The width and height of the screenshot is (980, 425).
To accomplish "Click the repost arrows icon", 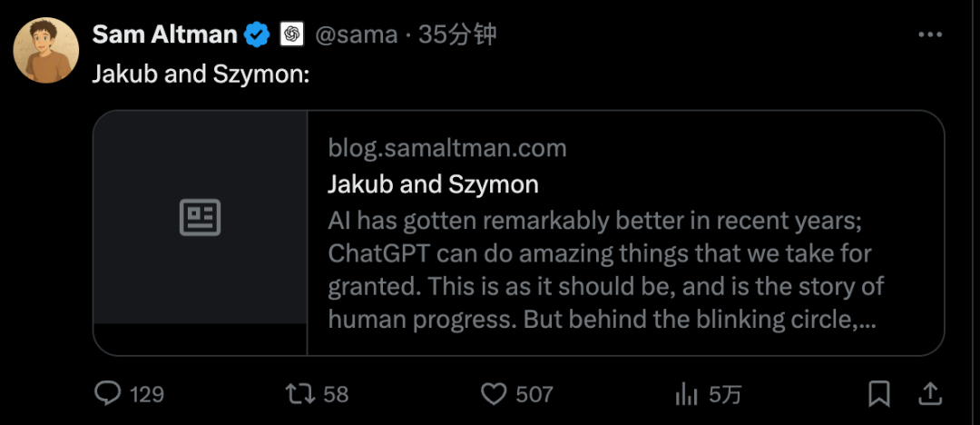I will click(x=299, y=393).
